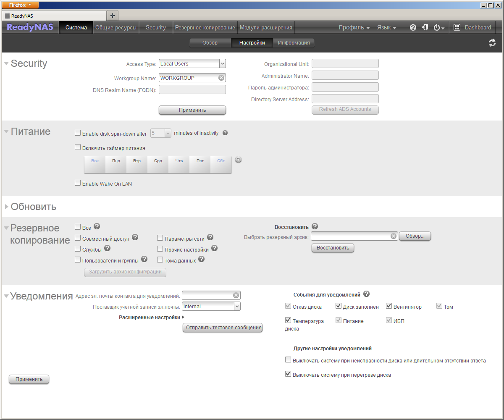Enable Wake On LAN checkbox
This screenshot has height=420, width=504.
(x=77, y=183)
